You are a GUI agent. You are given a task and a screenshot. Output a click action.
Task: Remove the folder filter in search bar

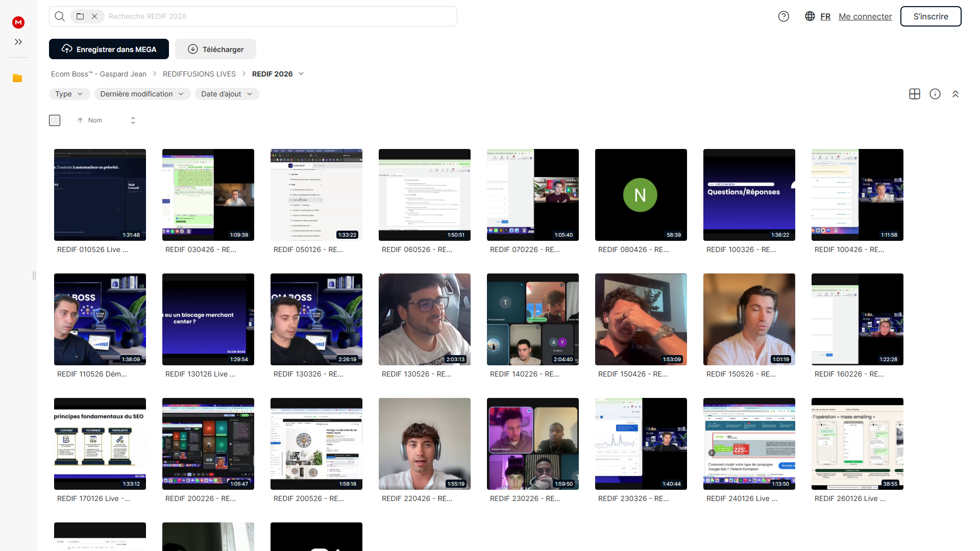click(x=94, y=16)
